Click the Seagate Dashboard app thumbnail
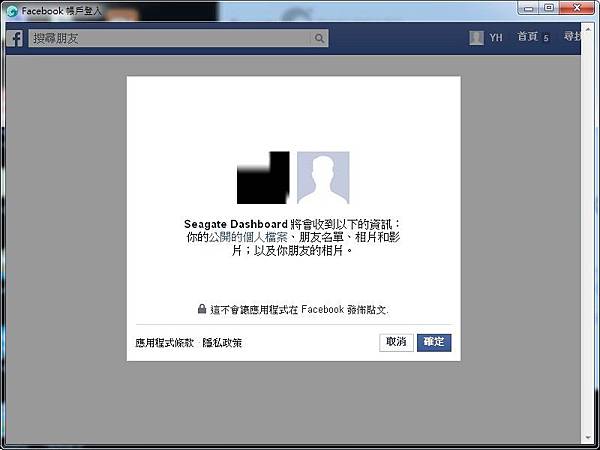Viewport: 600px width, 450px height. click(263, 178)
